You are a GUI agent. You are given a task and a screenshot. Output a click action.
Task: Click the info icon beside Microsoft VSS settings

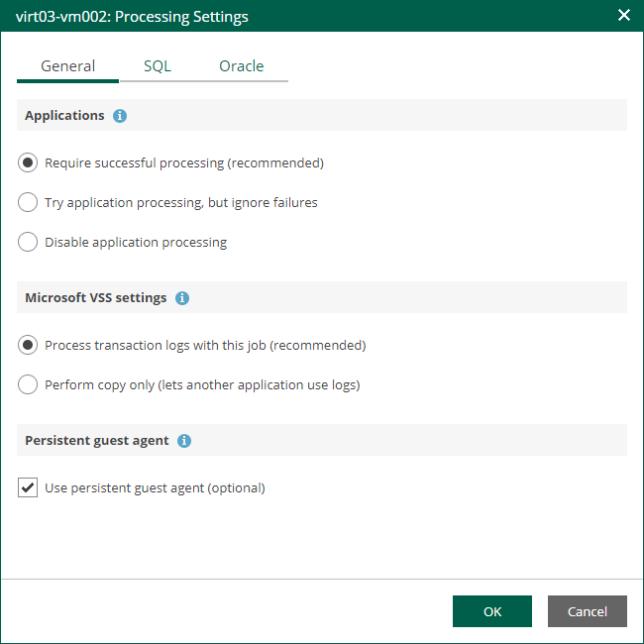(182, 298)
